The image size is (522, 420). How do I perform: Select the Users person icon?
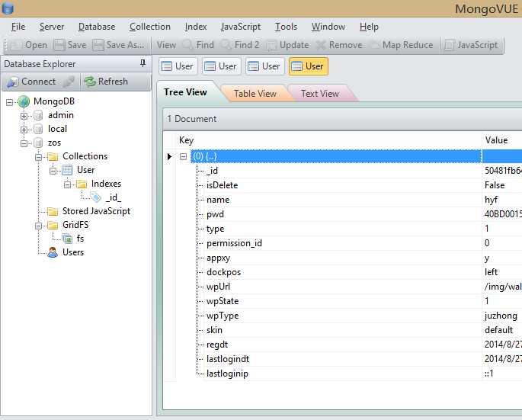click(x=53, y=252)
